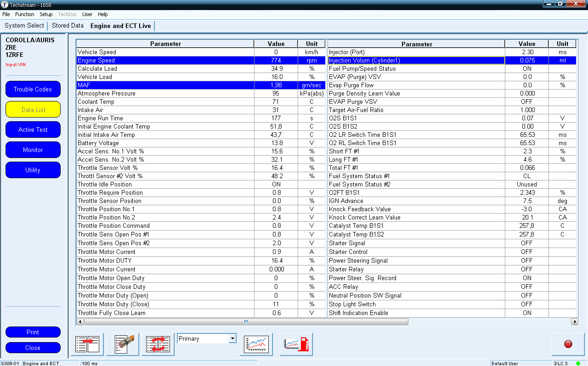This screenshot has width=588, height=366.
Task: Click the horizontal scrollbar right arrow
Action: click(x=574, y=322)
